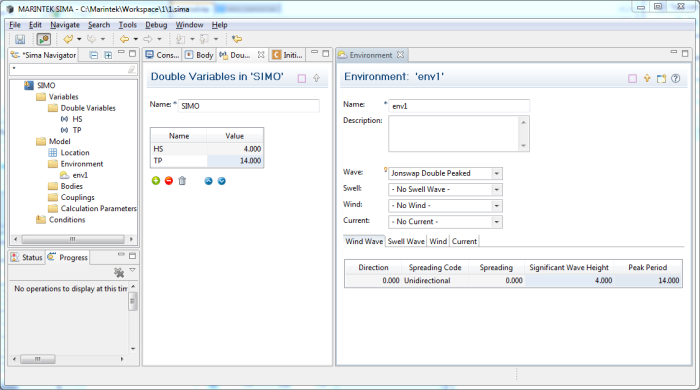Move row up with blue up icon
The height and width of the screenshot is (390, 700).
tap(208, 181)
